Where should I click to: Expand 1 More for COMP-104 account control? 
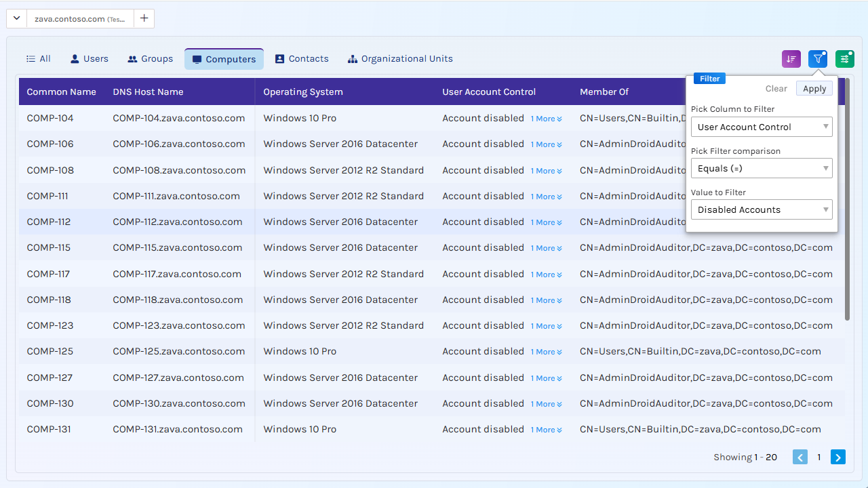(x=546, y=119)
